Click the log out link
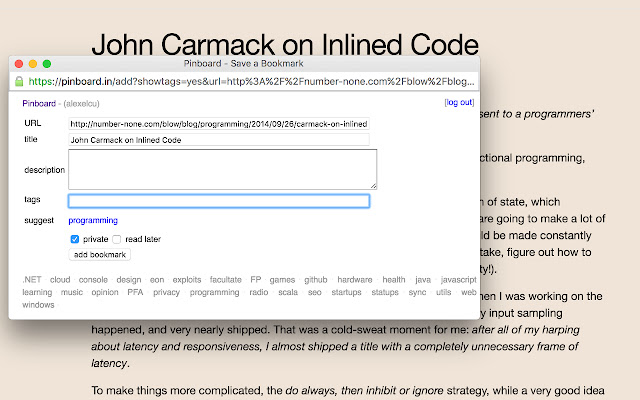 coord(459,102)
